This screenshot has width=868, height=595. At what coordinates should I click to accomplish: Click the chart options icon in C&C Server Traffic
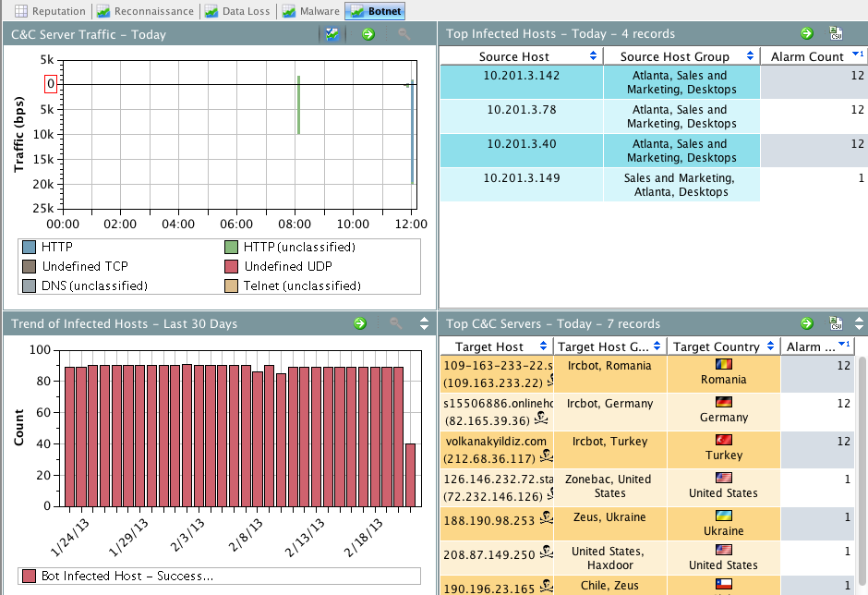(332, 34)
